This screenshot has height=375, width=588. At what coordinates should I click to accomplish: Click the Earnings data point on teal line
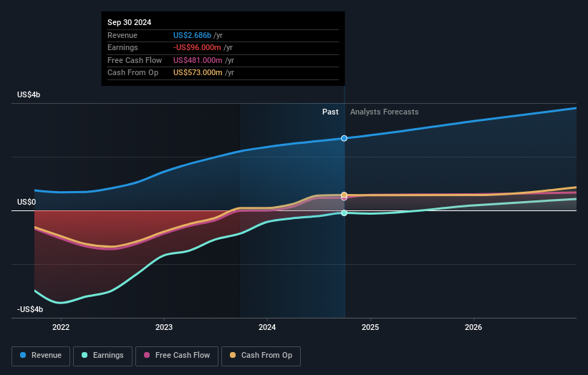[x=344, y=213]
